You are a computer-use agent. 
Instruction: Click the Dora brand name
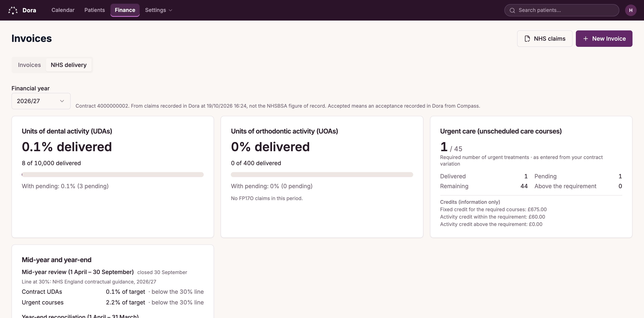[x=29, y=10]
